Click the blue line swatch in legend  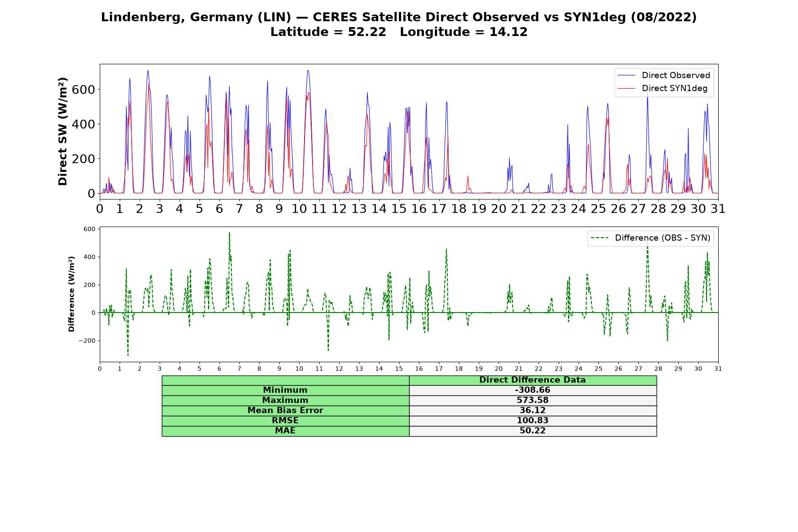click(626, 75)
